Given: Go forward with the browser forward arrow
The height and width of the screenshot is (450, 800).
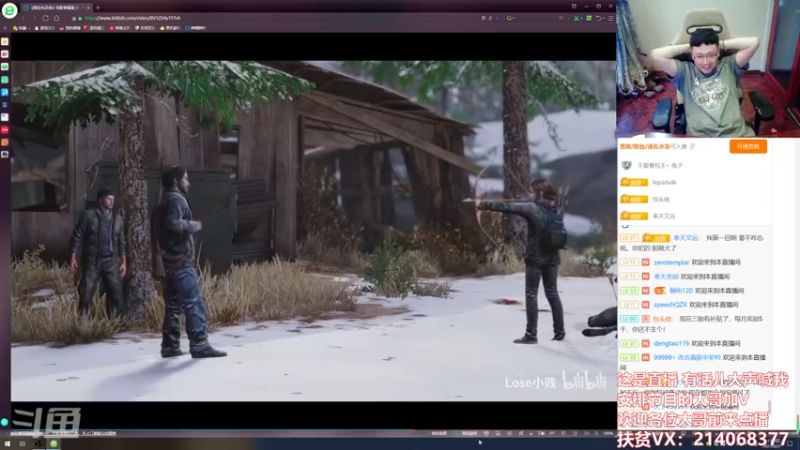Looking at the screenshot, I should pyautogui.click(x=34, y=18).
